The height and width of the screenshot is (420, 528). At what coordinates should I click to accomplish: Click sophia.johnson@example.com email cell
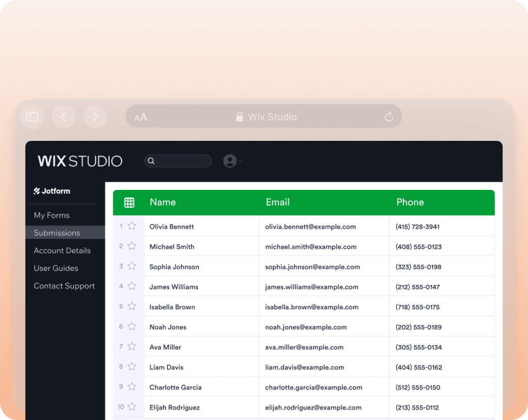324,266
